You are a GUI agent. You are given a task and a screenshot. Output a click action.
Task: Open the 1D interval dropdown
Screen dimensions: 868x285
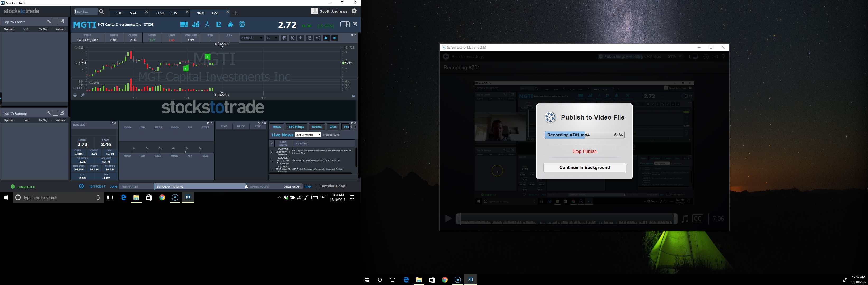272,38
